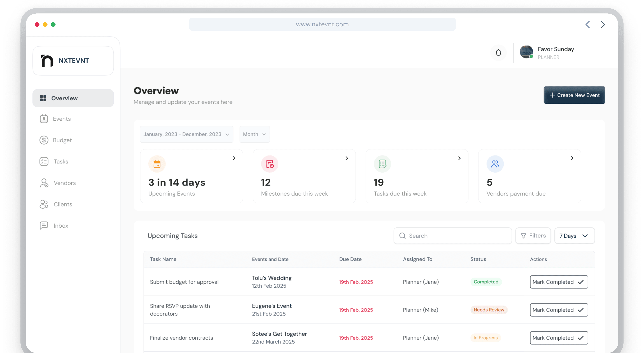Click the NXTEVNT logo icon
Viewport: 644px width, 353px height.
[x=47, y=61]
